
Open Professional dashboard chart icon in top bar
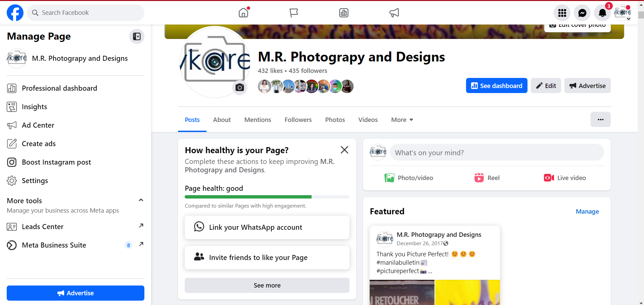(344, 13)
